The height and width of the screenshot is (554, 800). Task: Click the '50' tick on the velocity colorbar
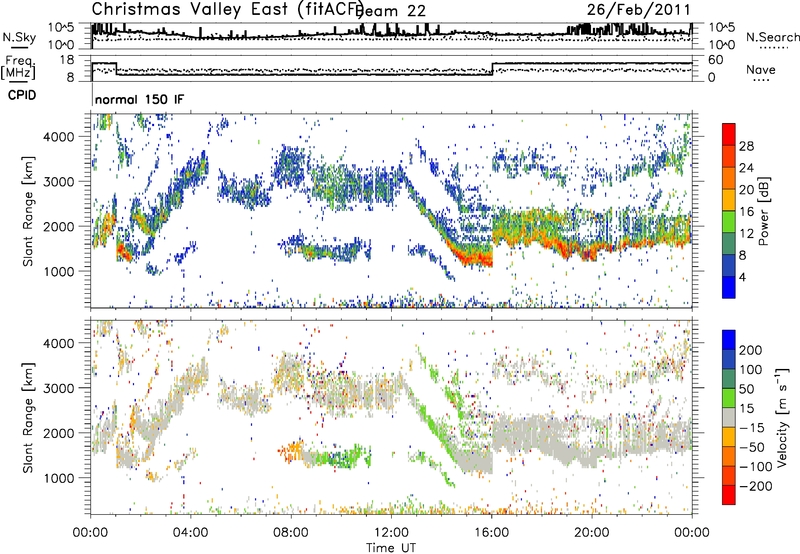tap(746, 389)
